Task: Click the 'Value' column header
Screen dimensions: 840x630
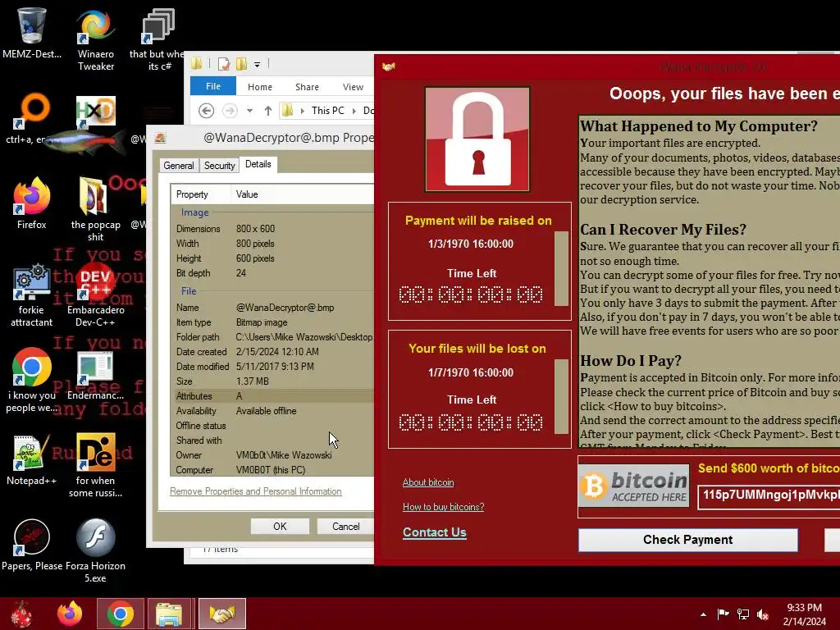Action: [x=303, y=194]
